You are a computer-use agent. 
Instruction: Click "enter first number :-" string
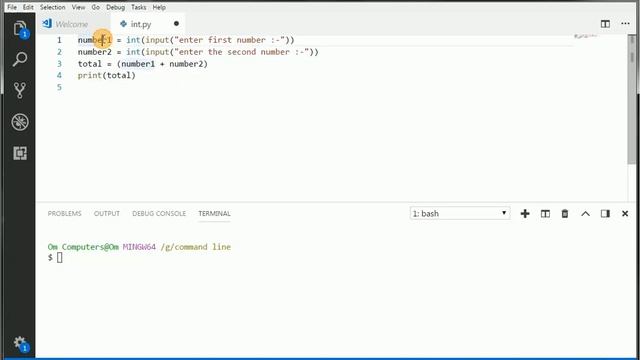(229, 40)
